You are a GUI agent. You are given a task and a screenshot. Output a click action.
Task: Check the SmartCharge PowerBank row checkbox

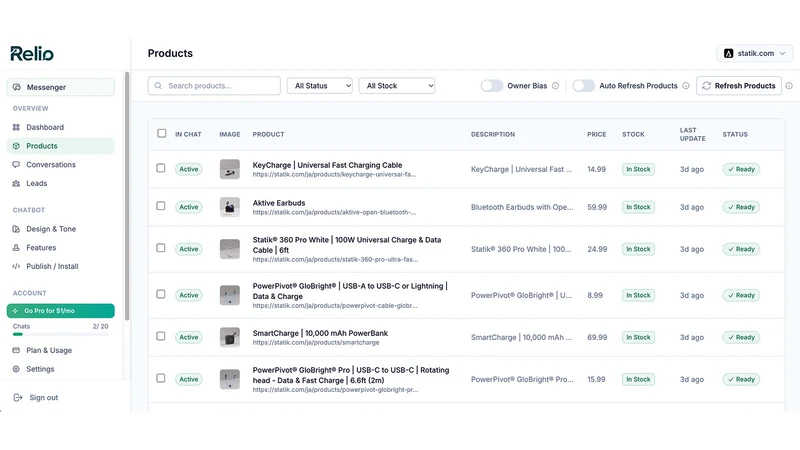(x=161, y=336)
